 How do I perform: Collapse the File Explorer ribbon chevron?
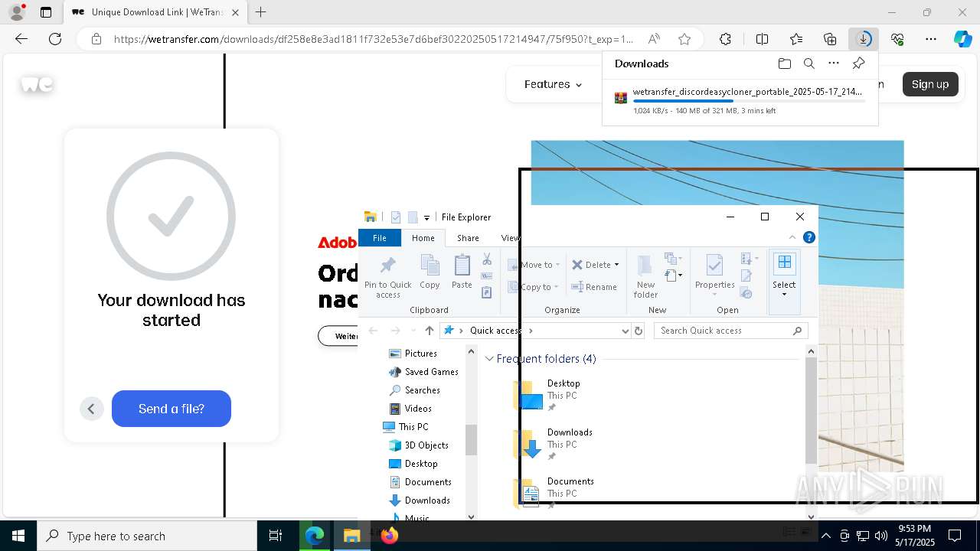792,238
